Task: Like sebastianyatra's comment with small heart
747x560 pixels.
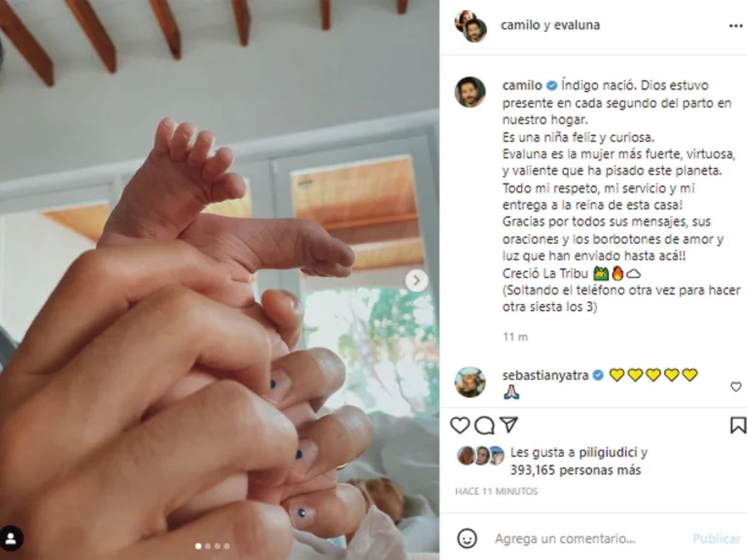Action: tap(736, 387)
